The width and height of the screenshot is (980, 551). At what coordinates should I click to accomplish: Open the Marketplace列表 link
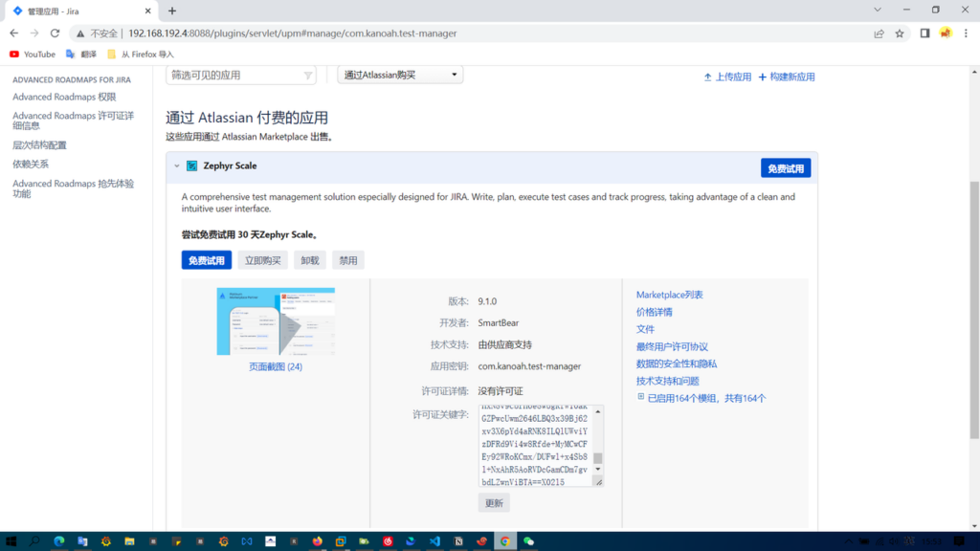[669, 295]
